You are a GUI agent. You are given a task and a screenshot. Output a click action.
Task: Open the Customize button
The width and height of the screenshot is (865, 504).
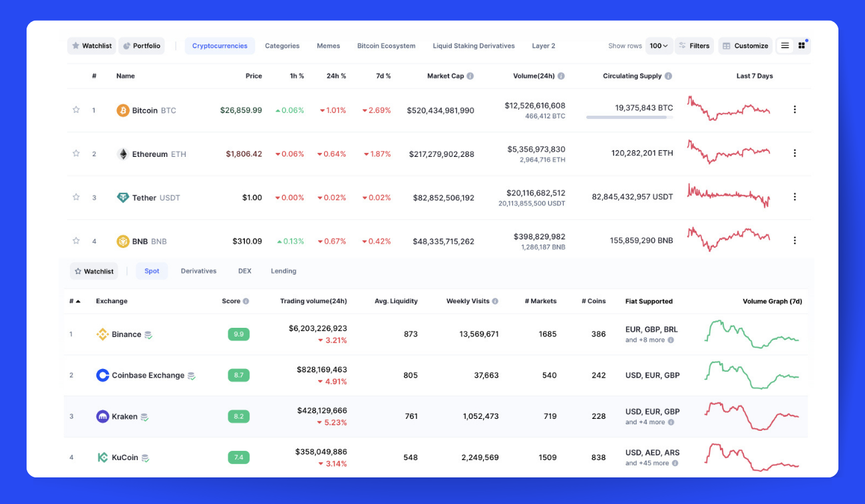point(745,46)
